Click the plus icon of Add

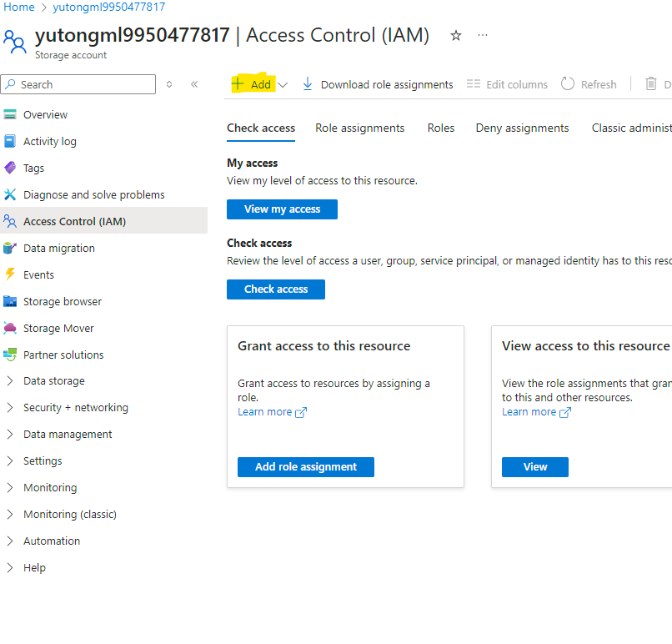[238, 83]
